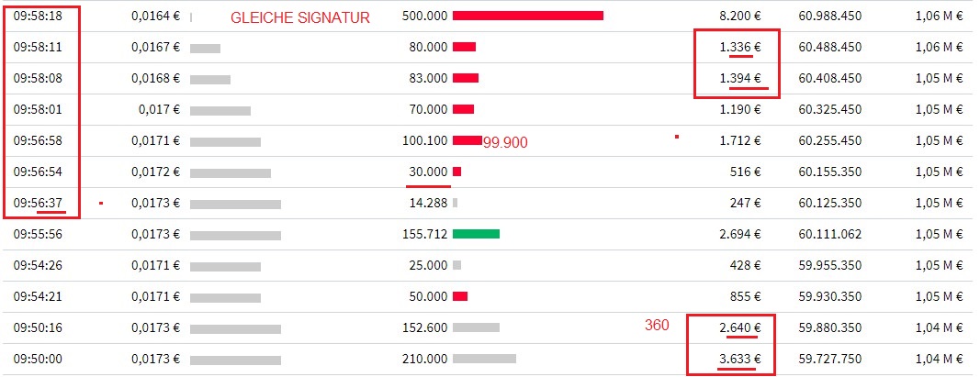Select the 09:56:37 timestamp

tap(38, 203)
